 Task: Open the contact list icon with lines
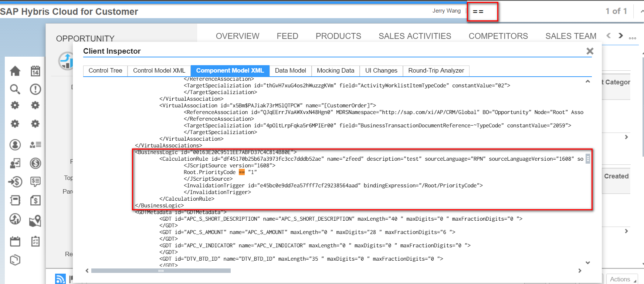click(x=35, y=144)
